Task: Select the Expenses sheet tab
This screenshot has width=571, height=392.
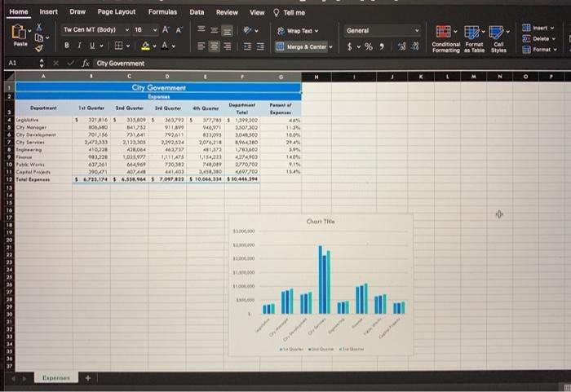Action: 56,378
